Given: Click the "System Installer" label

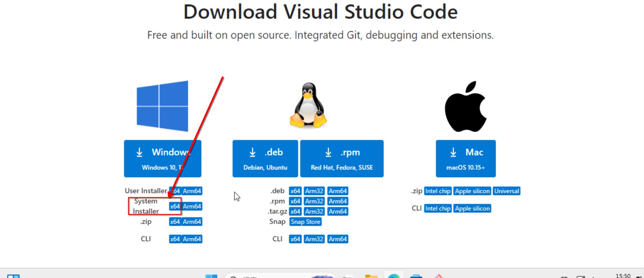Looking at the screenshot, I should tap(146, 206).
